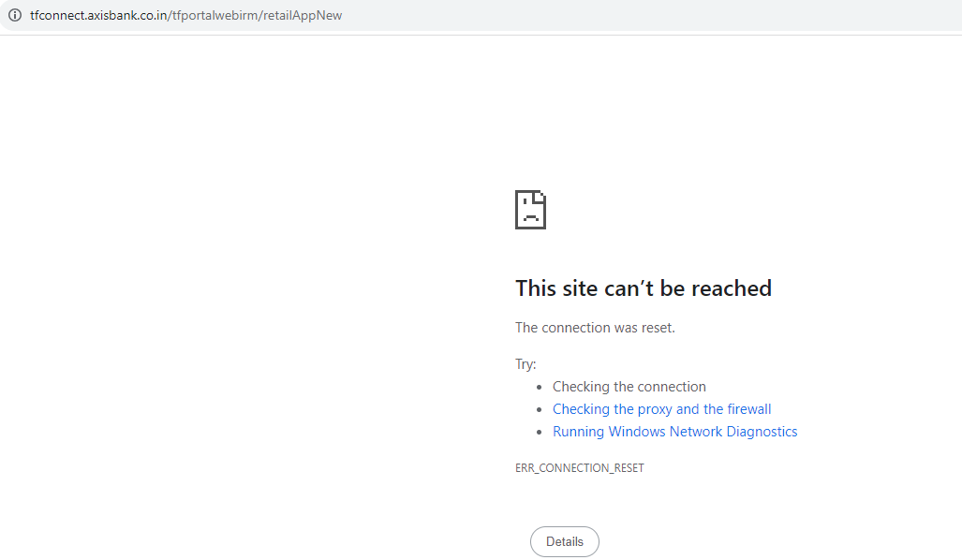This screenshot has height=560, width=962.
Task: Open Checking the proxy and the firewall
Action: tap(661, 409)
